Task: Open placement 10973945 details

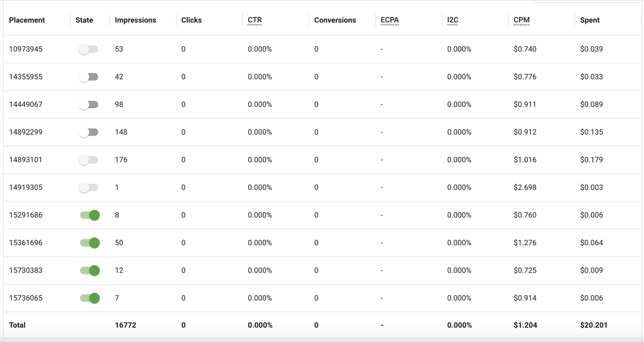Action: (26, 49)
